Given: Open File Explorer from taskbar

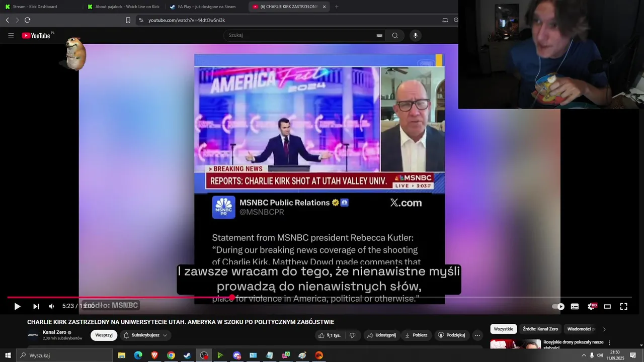Looking at the screenshot, I should (122, 355).
